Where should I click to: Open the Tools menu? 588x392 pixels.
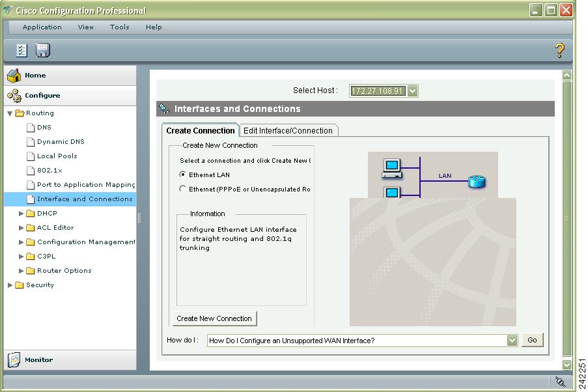pos(119,27)
